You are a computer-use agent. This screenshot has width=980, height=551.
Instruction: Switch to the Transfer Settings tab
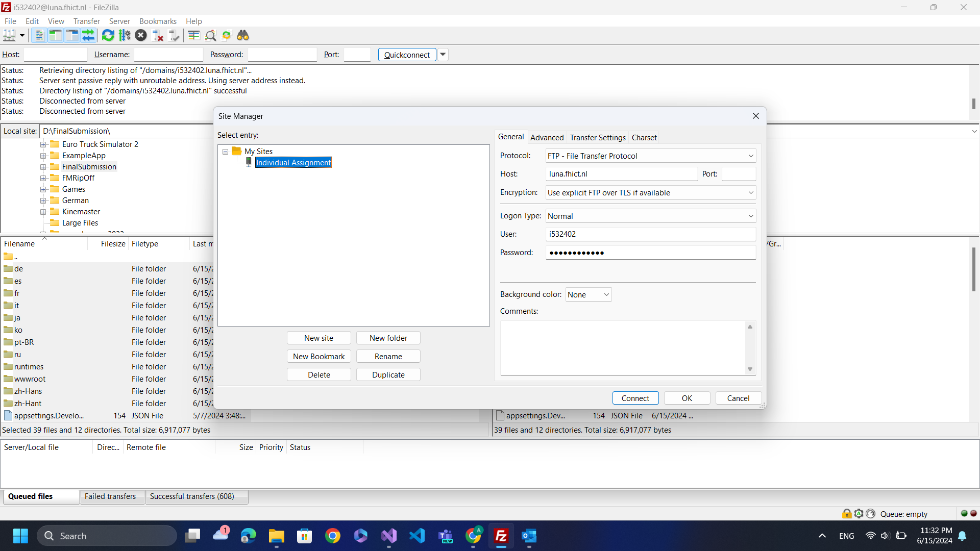[x=597, y=138]
